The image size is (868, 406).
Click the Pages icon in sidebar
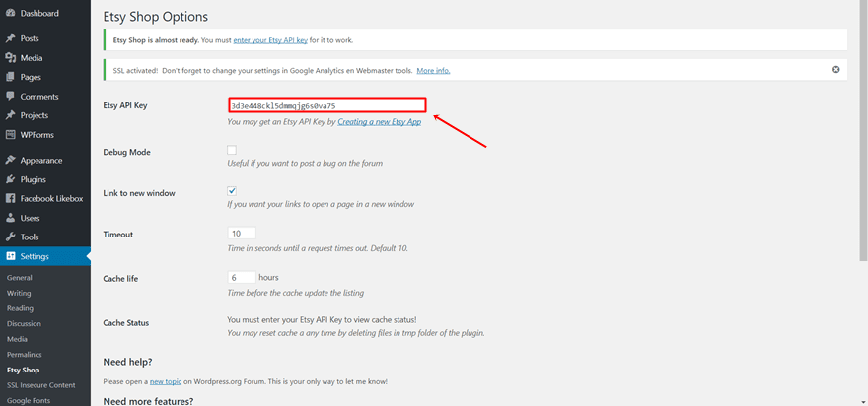pos(10,77)
